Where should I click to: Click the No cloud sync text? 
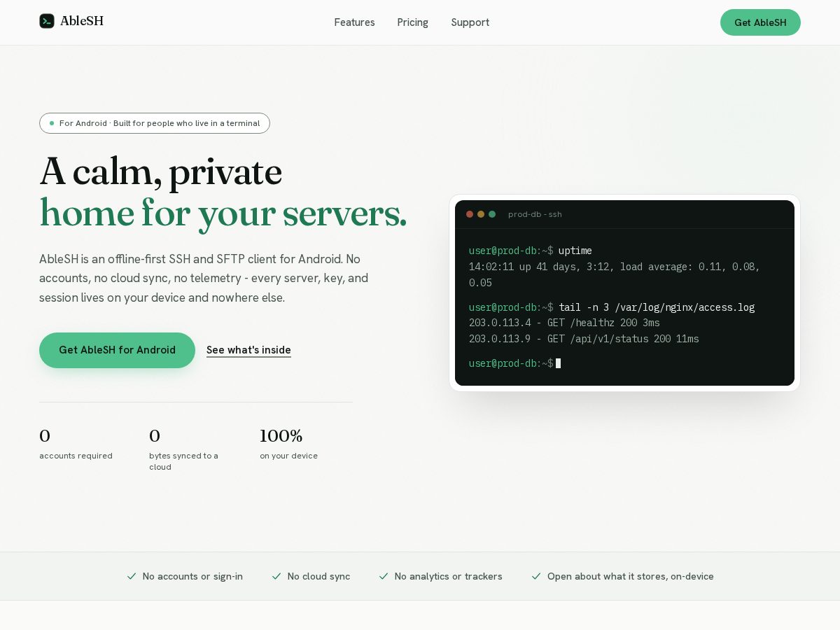click(x=318, y=576)
